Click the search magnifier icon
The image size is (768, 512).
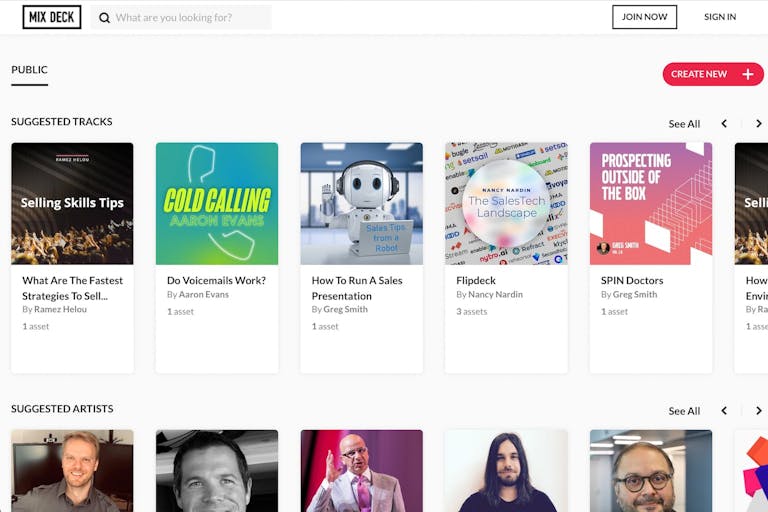click(104, 18)
